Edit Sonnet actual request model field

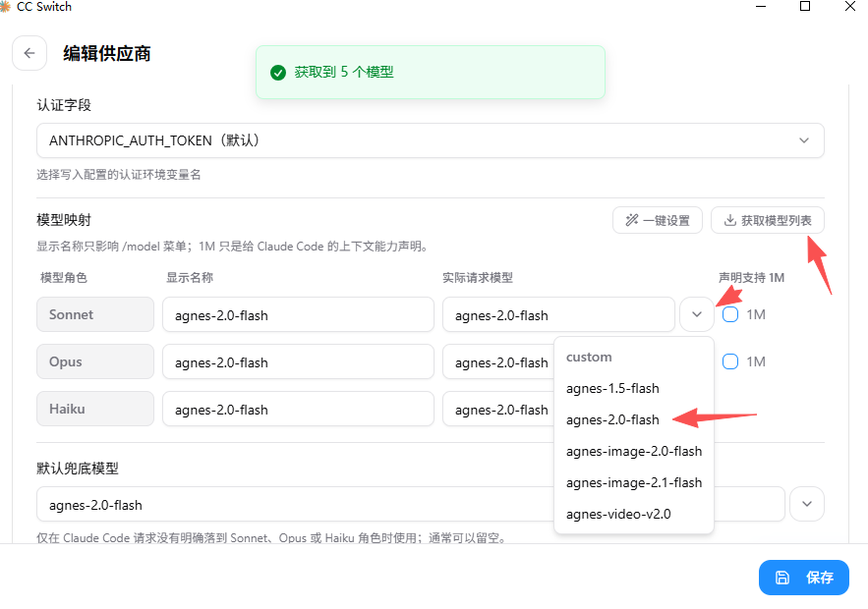tap(558, 314)
